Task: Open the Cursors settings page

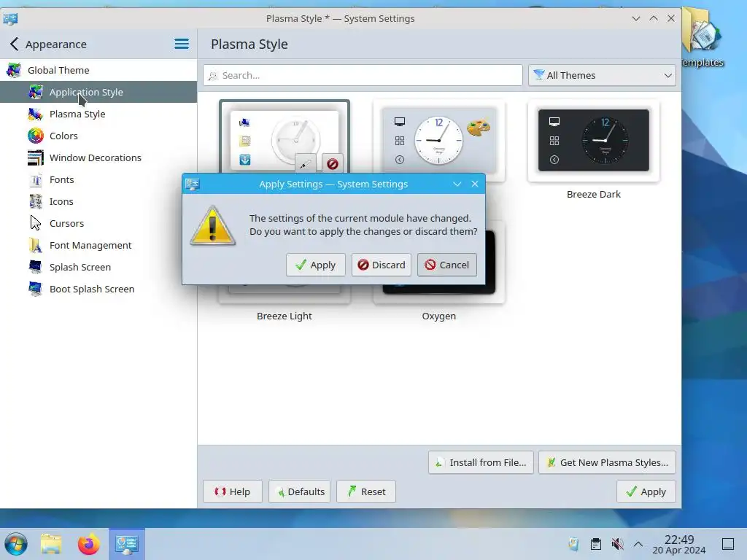Action: (x=98, y=223)
